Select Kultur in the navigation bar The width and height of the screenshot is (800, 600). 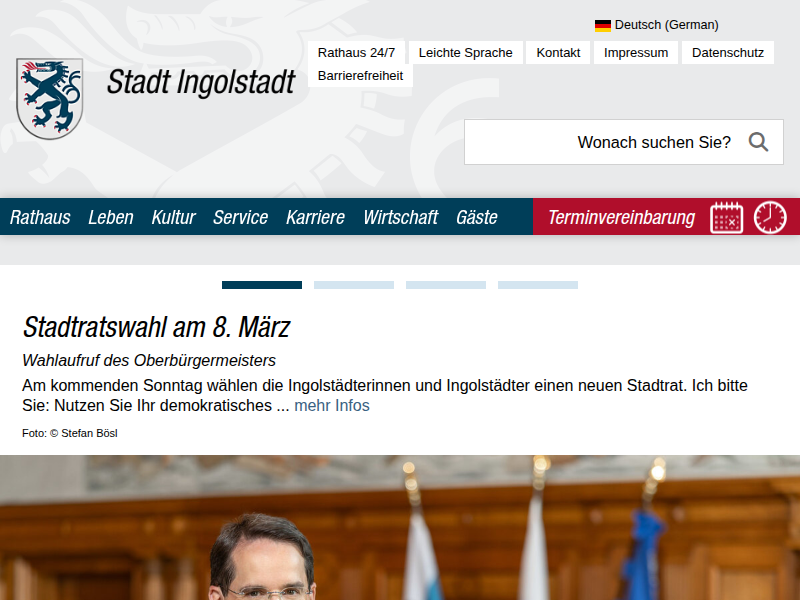[173, 217]
